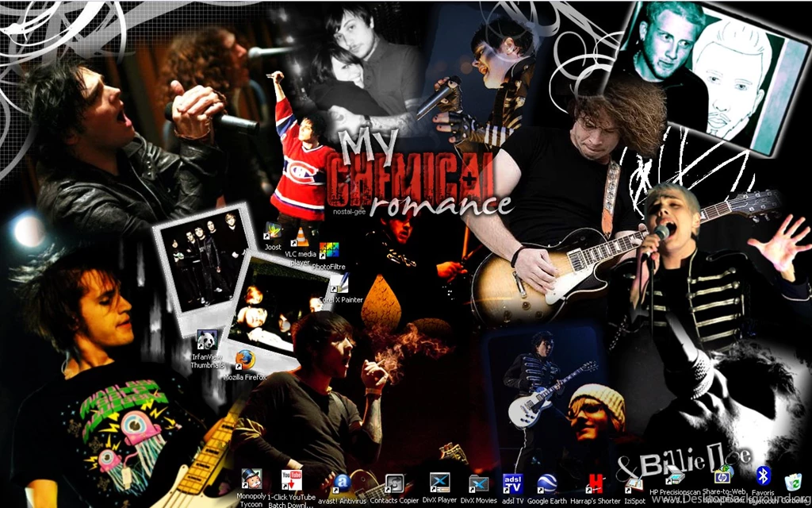Screen dimensions: 812x508
Task: Select the Contacts Copier icon
Action: tap(394, 484)
